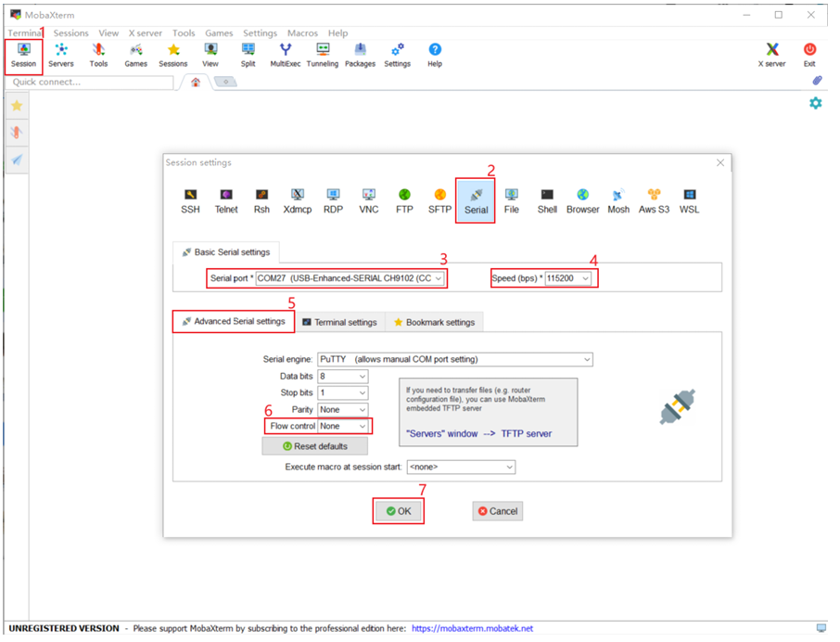The image size is (840, 642).
Task: Select WSL session type
Action: point(690,201)
